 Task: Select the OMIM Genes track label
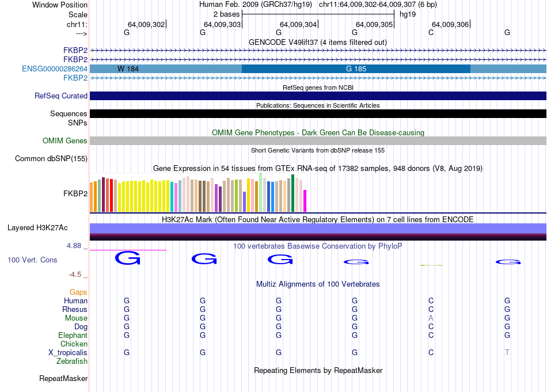click(65, 140)
